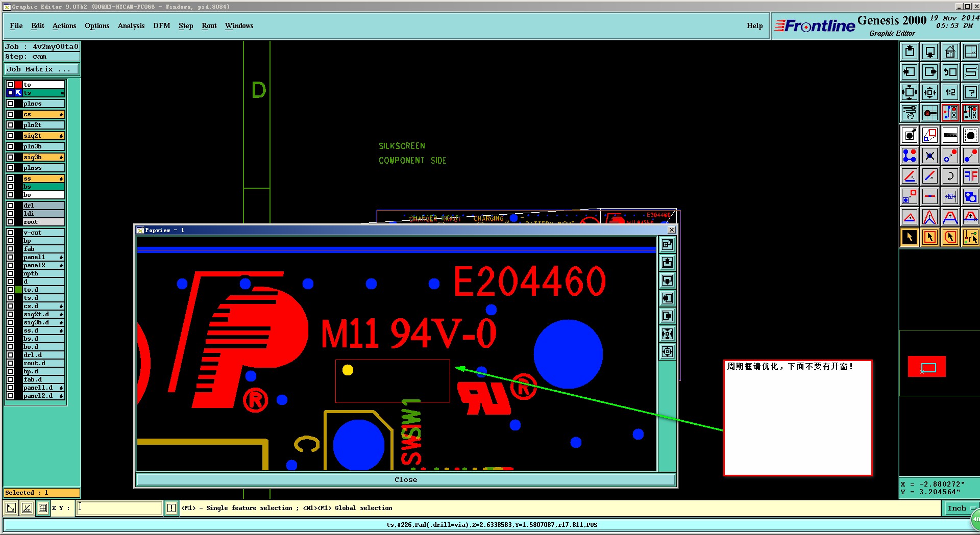Screen dimensions: 980x535
Task: Click the green color swatch of layer to.d
Action: click(x=18, y=290)
